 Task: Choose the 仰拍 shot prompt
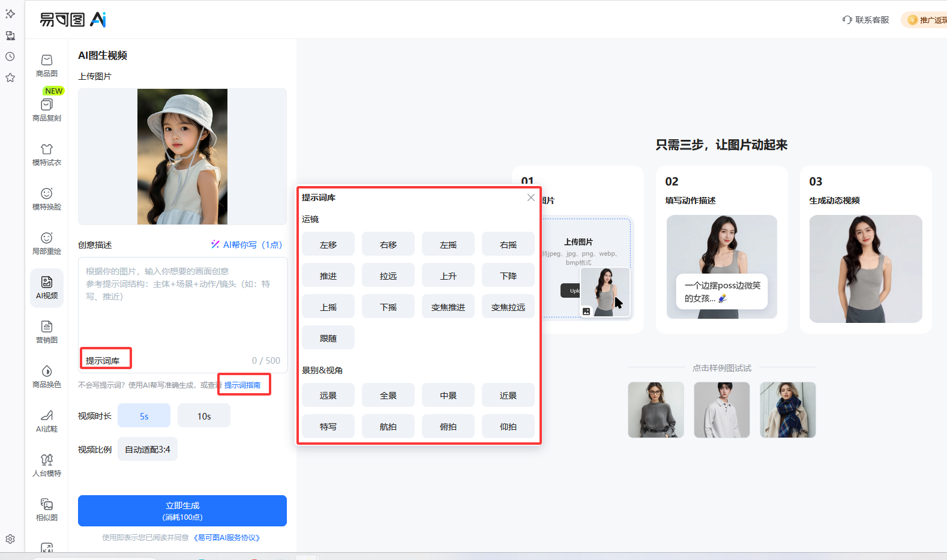point(508,426)
